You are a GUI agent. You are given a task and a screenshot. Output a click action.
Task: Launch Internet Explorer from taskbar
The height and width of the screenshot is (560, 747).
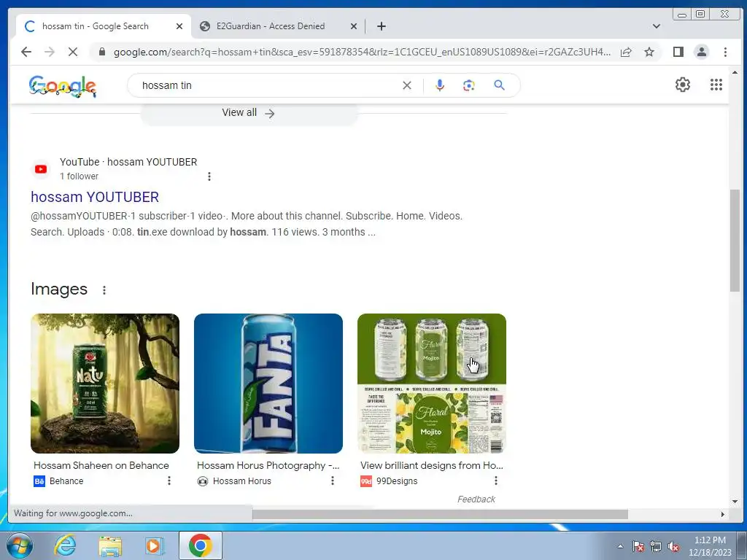(65, 545)
